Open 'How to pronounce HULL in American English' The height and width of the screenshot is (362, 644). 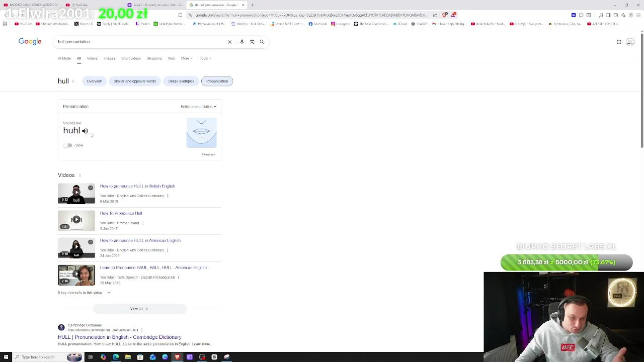(140, 240)
